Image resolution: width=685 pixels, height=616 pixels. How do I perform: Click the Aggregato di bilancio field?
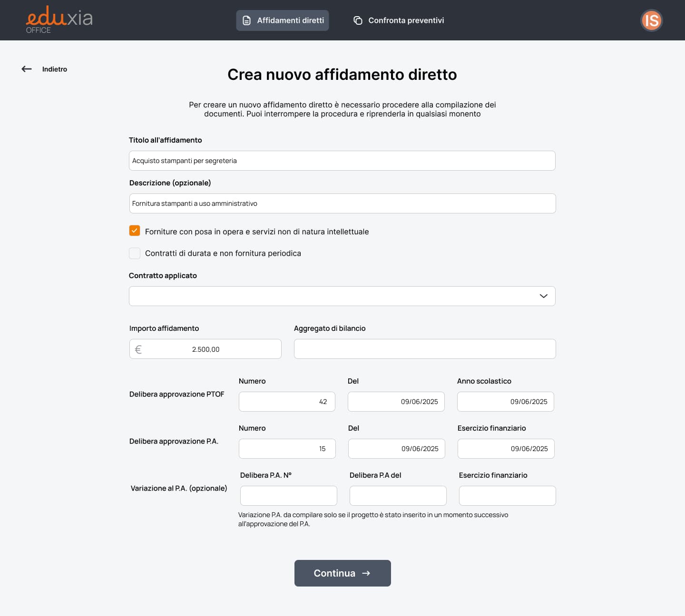[424, 349]
